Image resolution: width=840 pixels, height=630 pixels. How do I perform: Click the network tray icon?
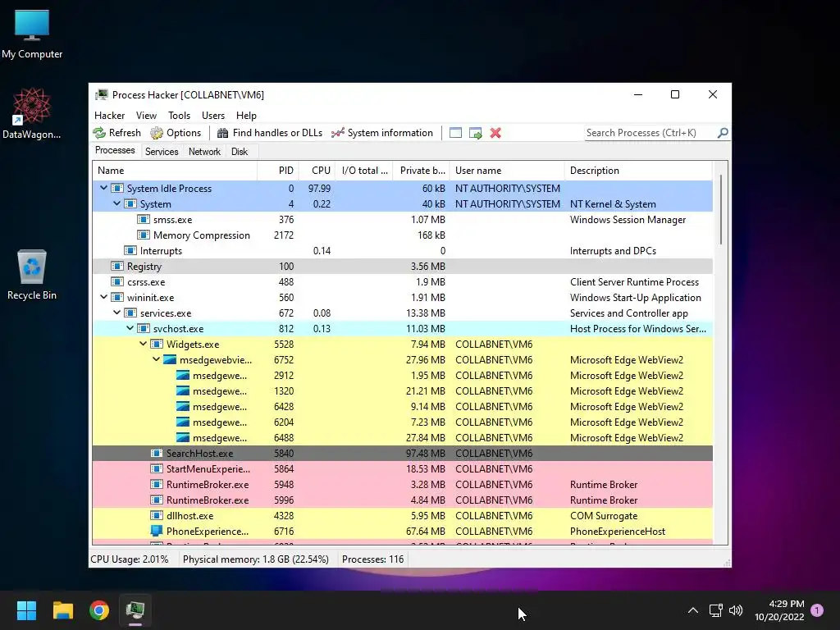click(x=715, y=610)
